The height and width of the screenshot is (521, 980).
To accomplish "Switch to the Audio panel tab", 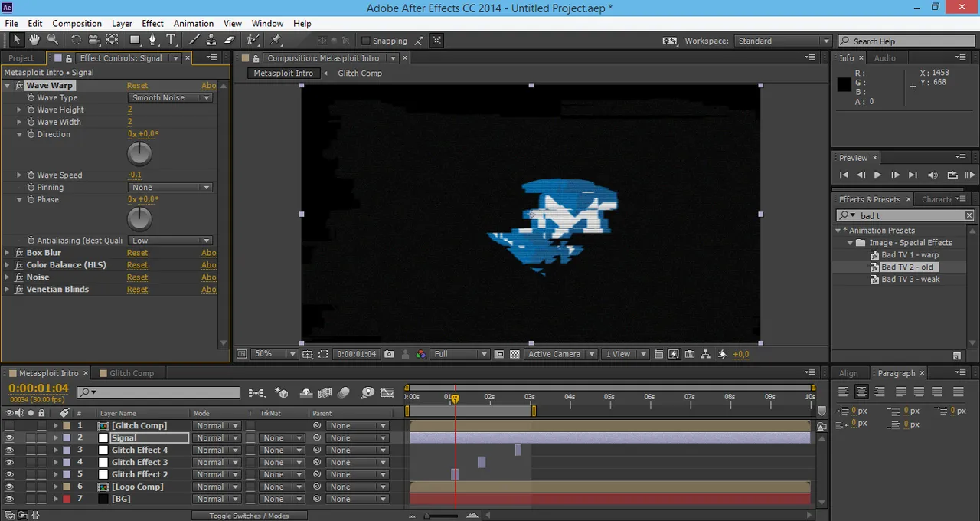I will click(x=885, y=58).
